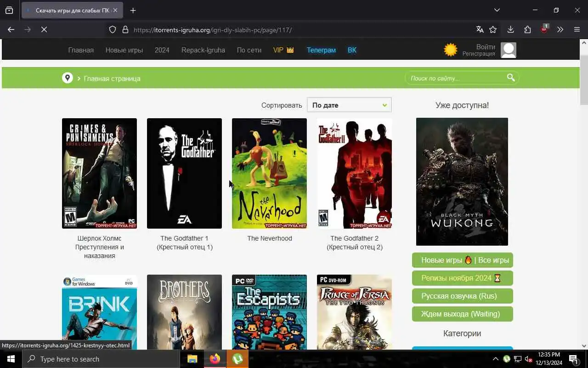588x368 pixels.
Task: Click the 'Релизы ноября 2024' button
Action: click(x=463, y=278)
